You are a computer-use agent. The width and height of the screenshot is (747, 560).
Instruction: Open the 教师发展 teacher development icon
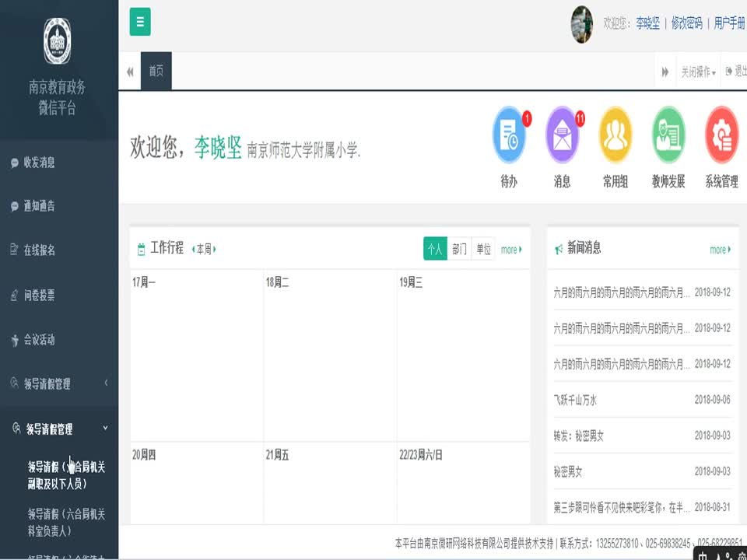point(668,135)
